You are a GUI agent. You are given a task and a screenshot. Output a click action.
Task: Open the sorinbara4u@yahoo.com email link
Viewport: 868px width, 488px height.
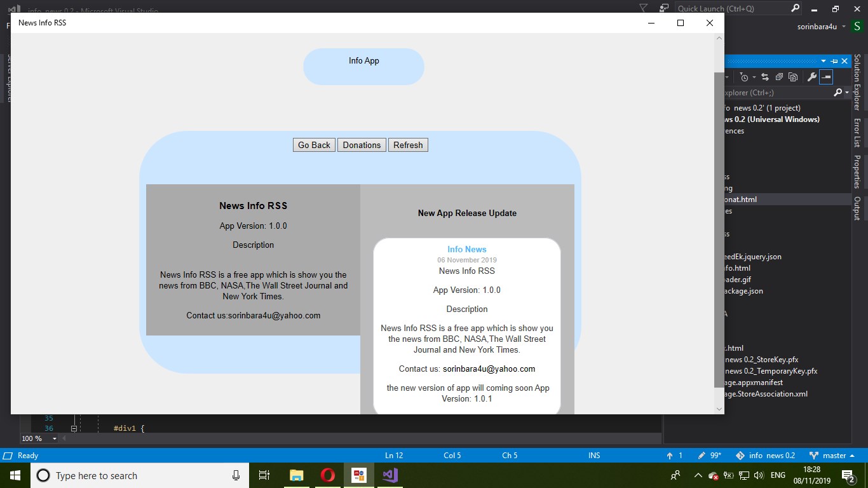[489, 369]
